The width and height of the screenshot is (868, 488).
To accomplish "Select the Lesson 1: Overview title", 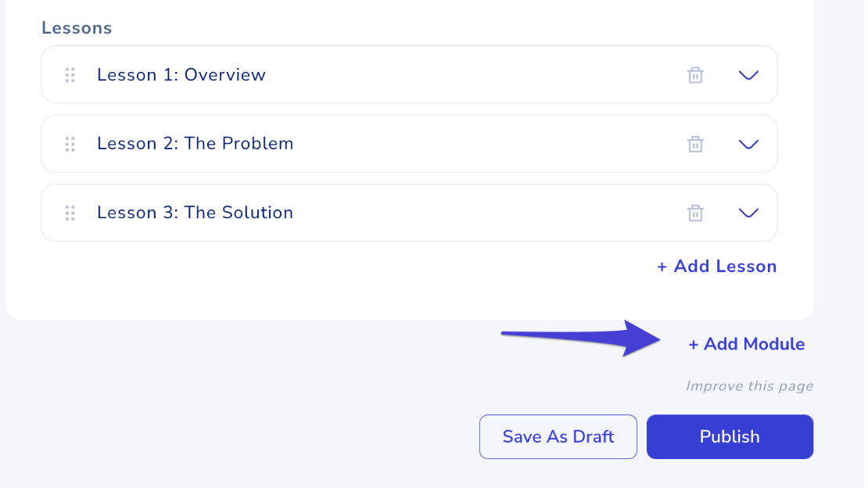I will (x=181, y=74).
